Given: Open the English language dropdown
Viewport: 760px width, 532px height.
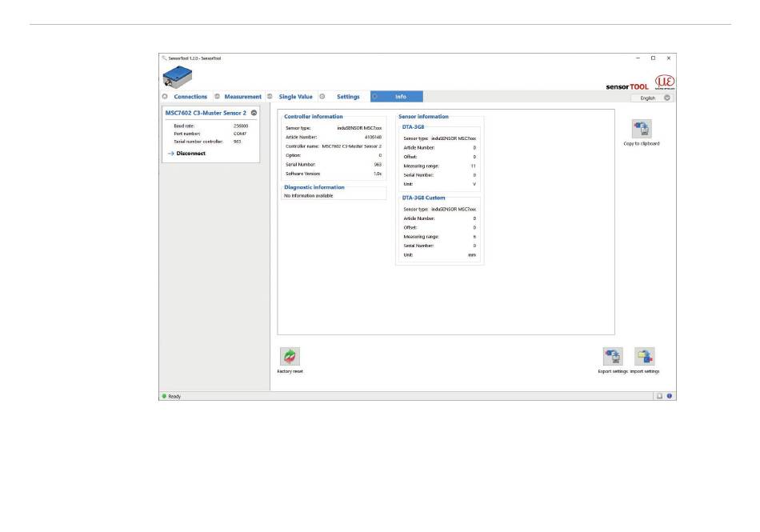Looking at the screenshot, I should pos(652,98).
